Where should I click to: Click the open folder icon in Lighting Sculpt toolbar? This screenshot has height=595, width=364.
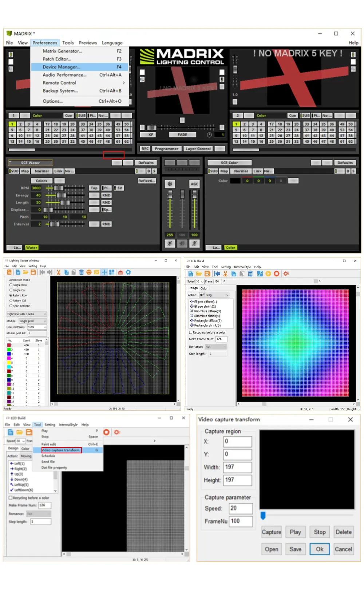pyautogui.click(x=25, y=272)
